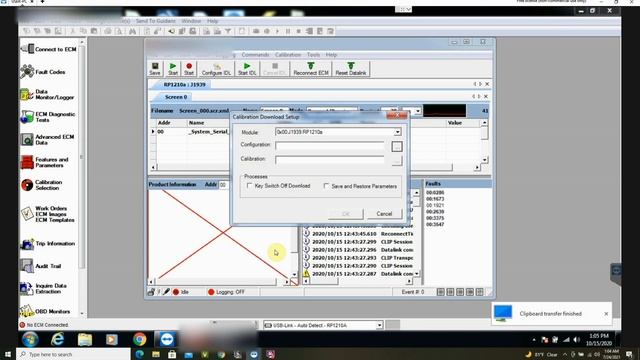Open Windows 7 Start orb

point(30,339)
